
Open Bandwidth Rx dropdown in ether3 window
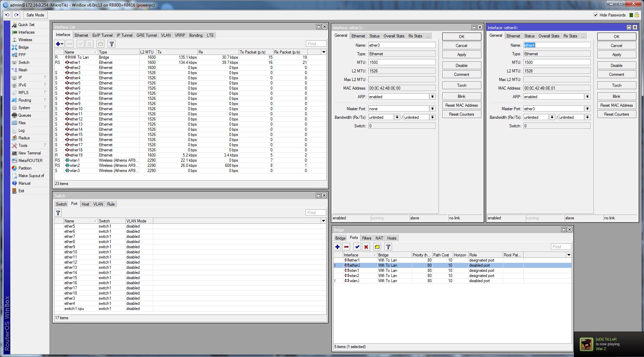397,117
